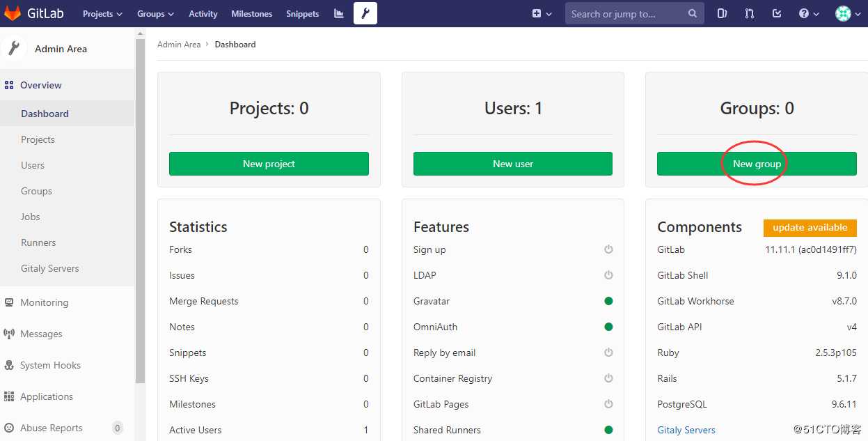Click the user avatar icon
Viewport: 868px width, 441px height.
pyautogui.click(x=843, y=13)
